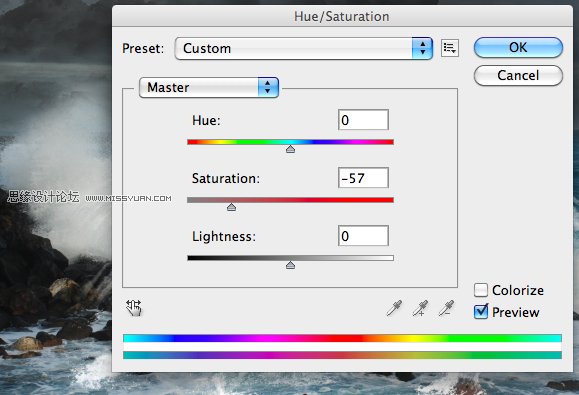Click the Lightness slider handle
The height and width of the screenshot is (395, 579).
(x=291, y=265)
